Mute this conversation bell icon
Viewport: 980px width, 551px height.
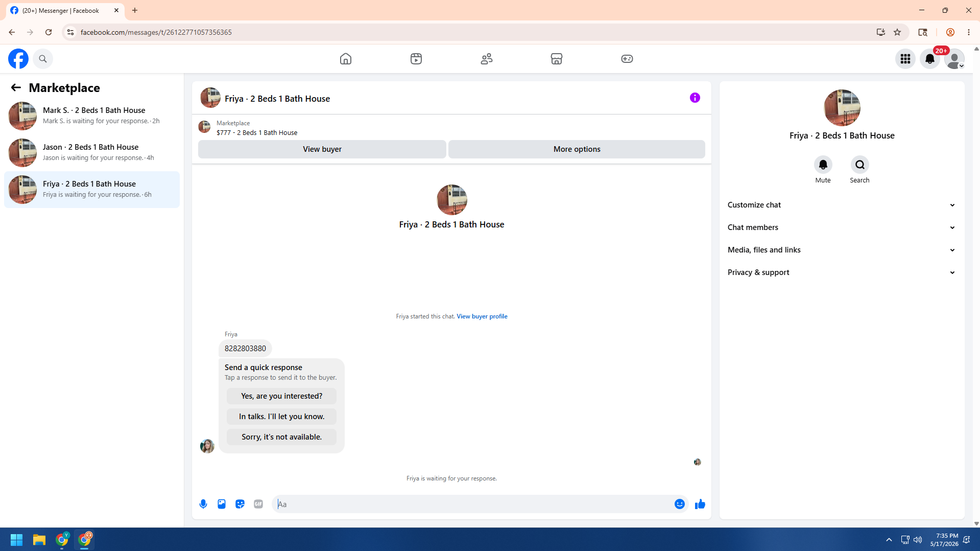pyautogui.click(x=823, y=165)
